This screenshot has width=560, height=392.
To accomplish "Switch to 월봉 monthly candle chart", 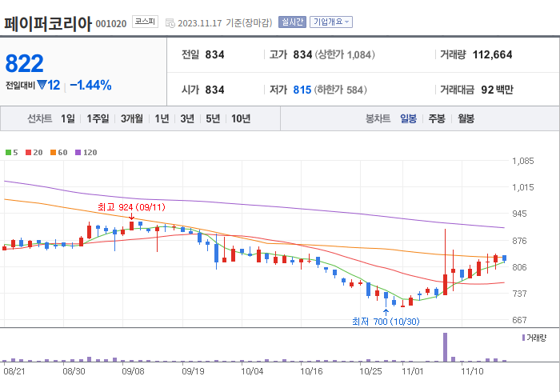I will 466,118.
